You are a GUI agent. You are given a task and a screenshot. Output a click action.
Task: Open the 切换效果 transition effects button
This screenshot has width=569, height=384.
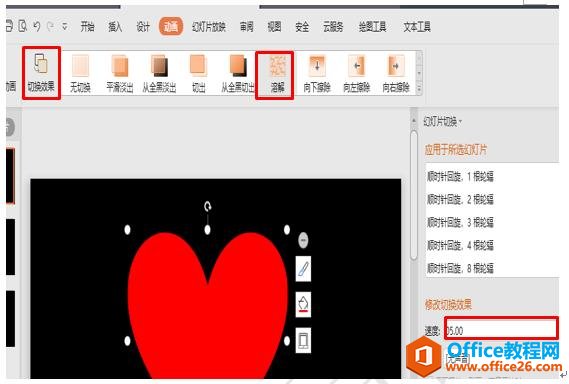tap(41, 73)
